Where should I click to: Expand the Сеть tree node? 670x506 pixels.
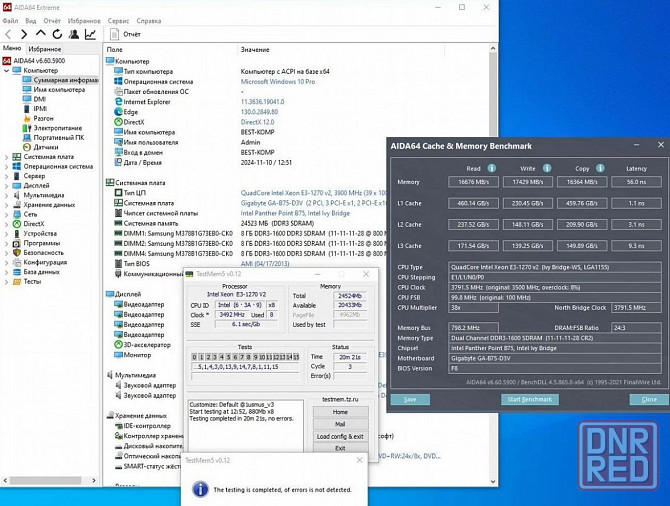tap(6, 215)
